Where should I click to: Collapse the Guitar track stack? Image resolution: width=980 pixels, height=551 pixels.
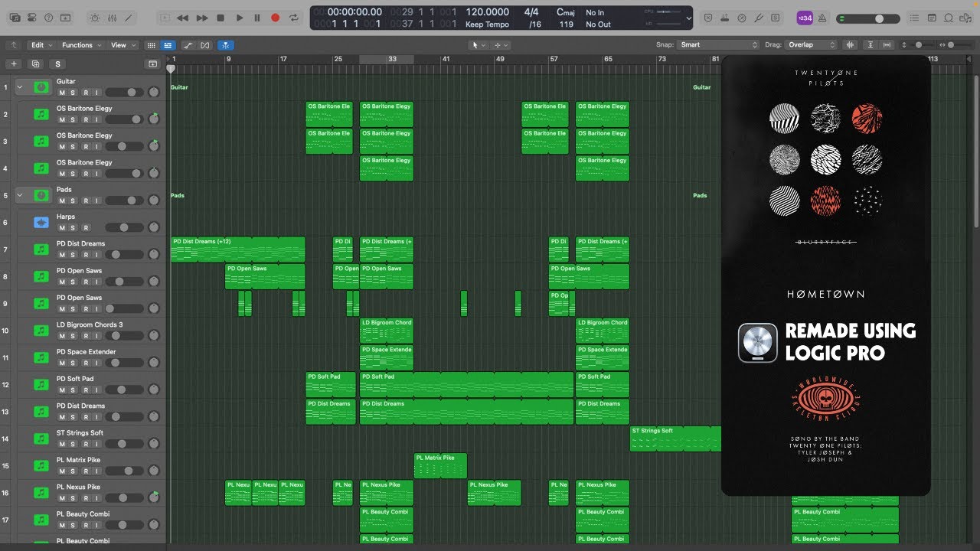[x=20, y=87]
